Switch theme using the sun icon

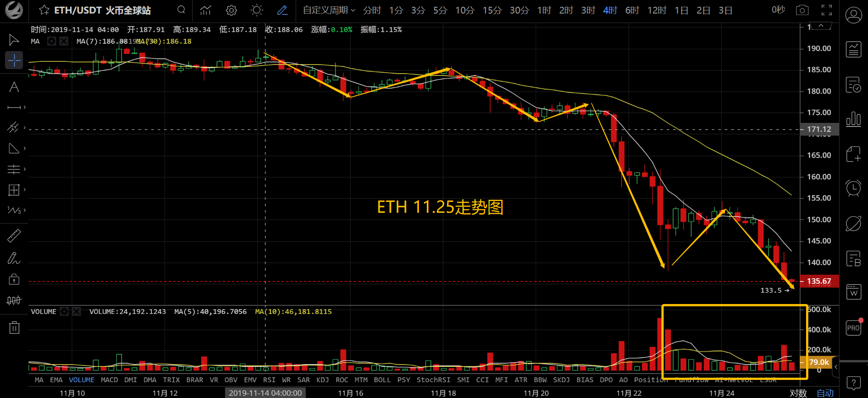click(257, 10)
